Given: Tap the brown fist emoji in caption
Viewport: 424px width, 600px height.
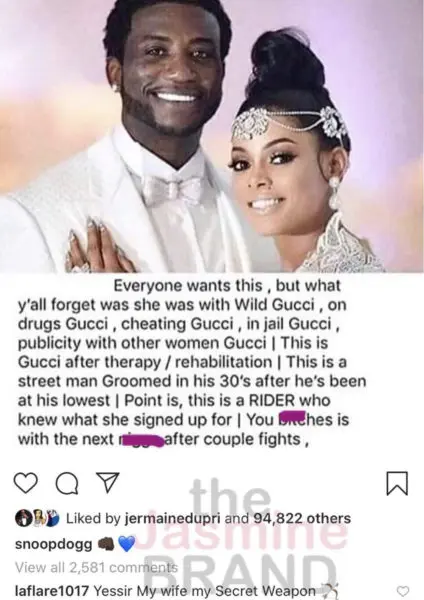Looking at the screenshot, I should 107,544.
